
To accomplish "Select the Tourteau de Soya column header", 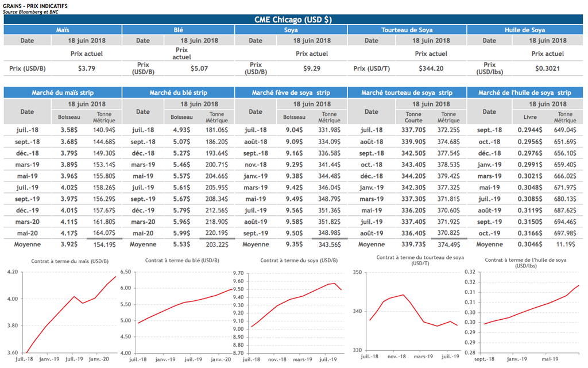I will click(407, 30).
